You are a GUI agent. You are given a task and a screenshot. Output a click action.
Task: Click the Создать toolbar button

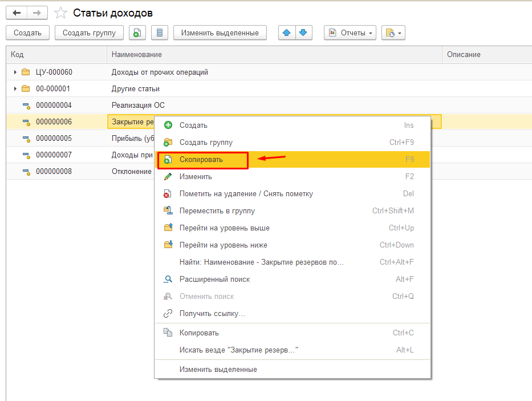pos(27,33)
